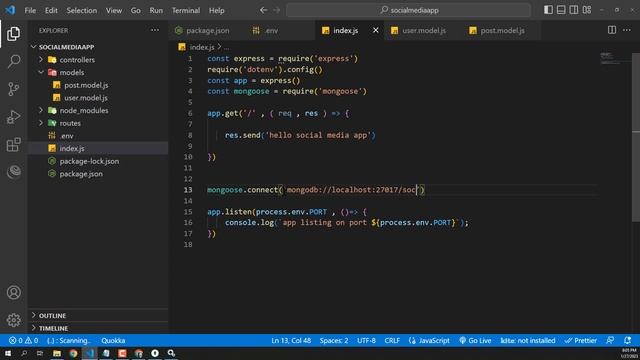
Task: Open the Terminal menu
Action: click(186, 10)
